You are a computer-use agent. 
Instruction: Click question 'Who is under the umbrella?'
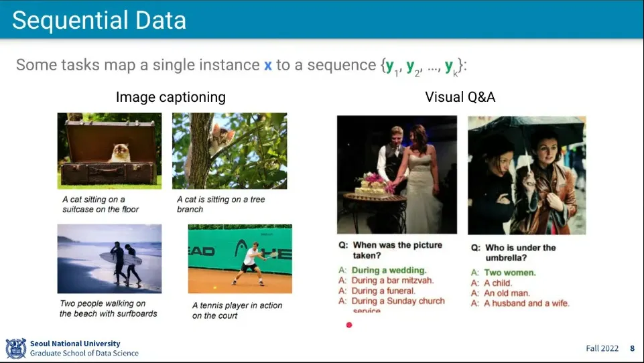coord(513,252)
